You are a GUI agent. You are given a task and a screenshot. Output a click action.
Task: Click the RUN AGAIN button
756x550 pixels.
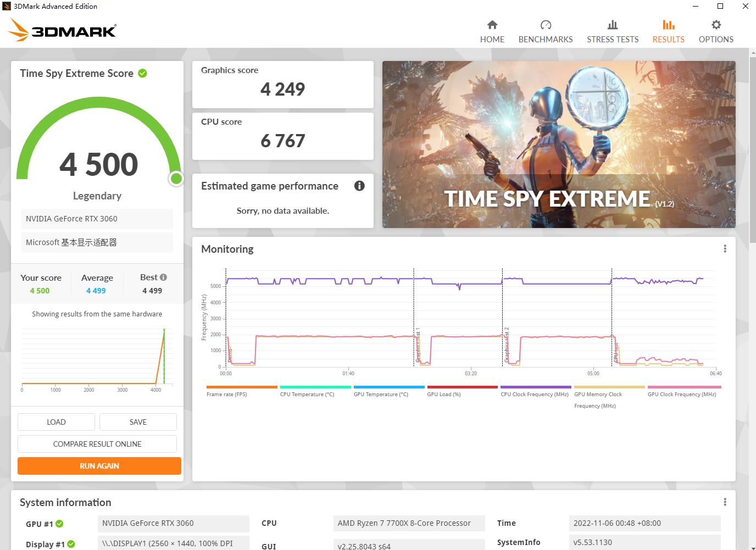99,466
